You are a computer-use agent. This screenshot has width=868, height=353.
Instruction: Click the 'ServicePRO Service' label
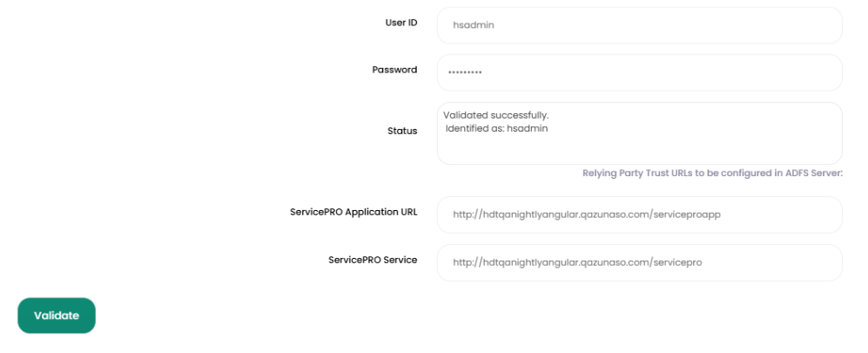(373, 260)
